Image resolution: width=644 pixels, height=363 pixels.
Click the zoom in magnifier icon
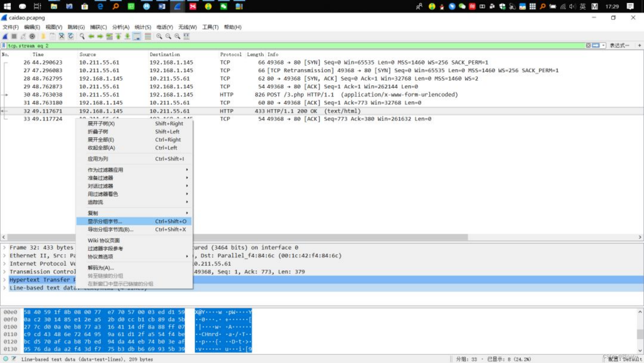[x=159, y=36]
